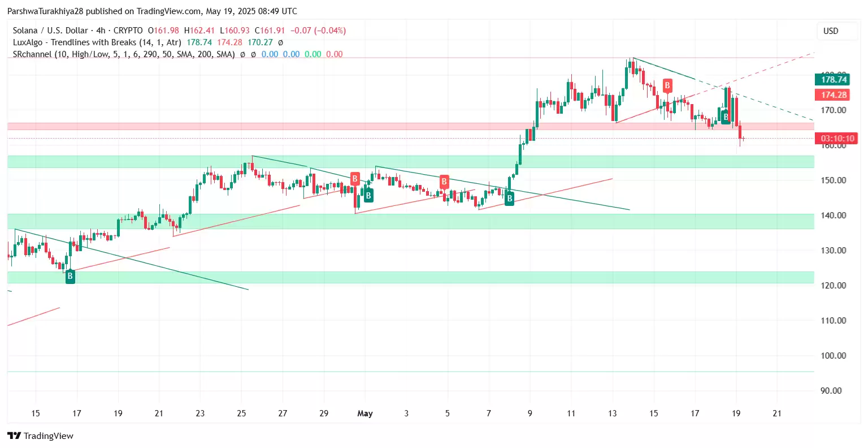
Task: Click the TradingView logo at bottom left
Action: point(40,436)
